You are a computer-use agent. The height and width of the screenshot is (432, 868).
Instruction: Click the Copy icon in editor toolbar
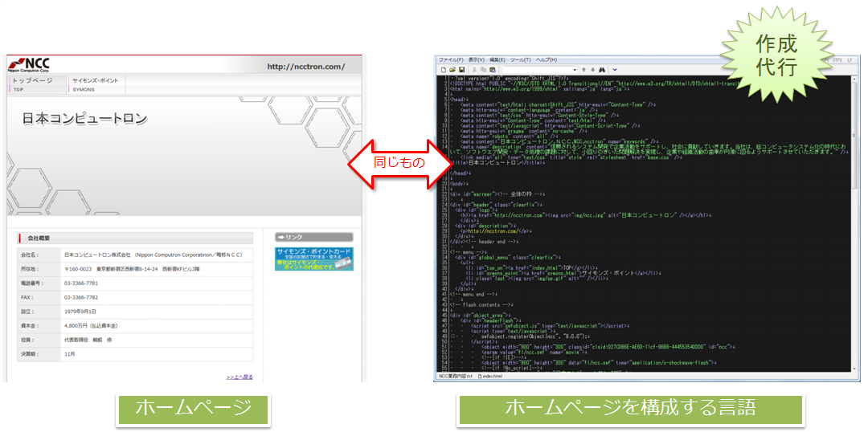click(483, 70)
